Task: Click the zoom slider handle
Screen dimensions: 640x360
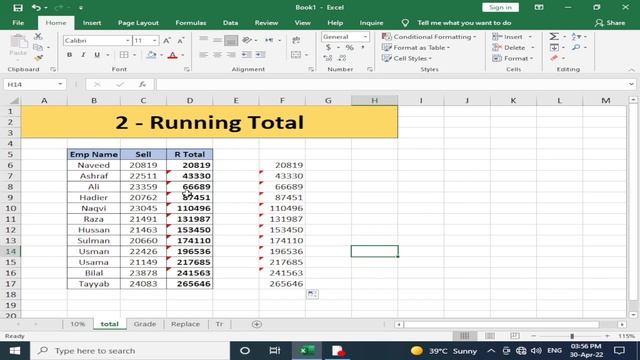Action: (x=572, y=336)
